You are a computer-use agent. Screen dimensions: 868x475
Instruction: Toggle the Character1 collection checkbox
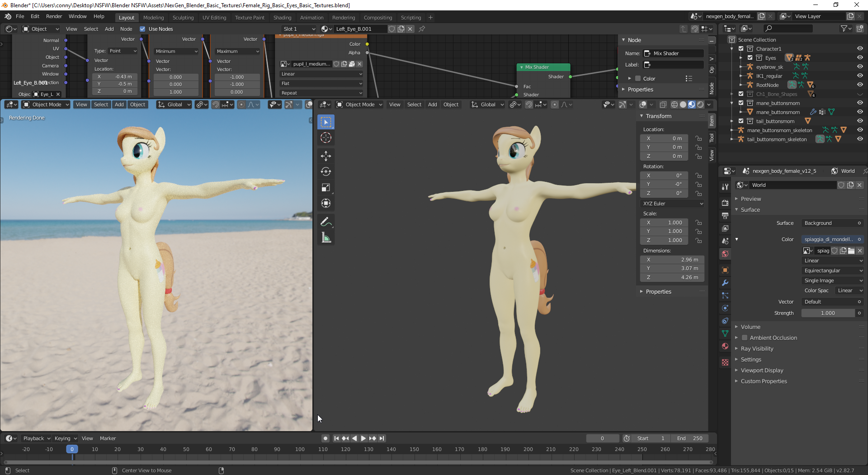(x=741, y=49)
